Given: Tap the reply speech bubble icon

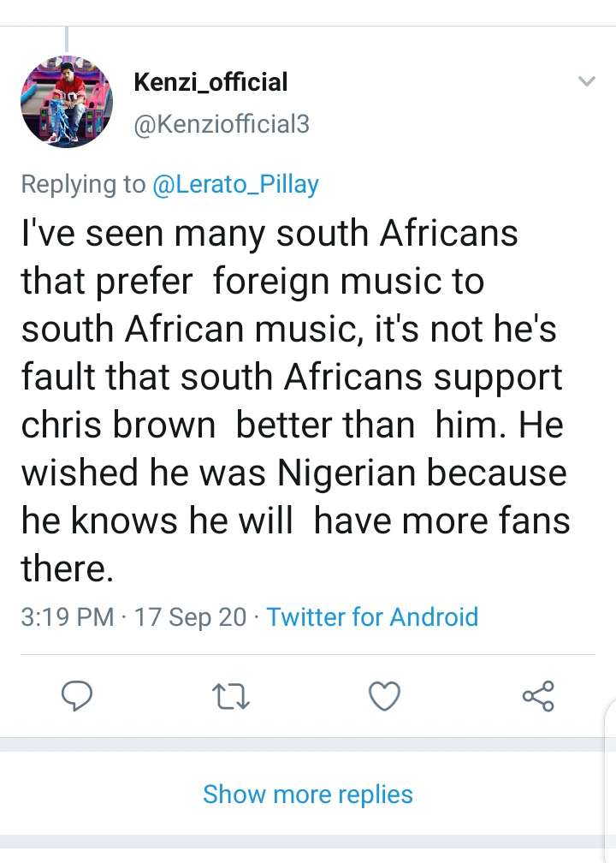Looking at the screenshot, I should (77, 697).
